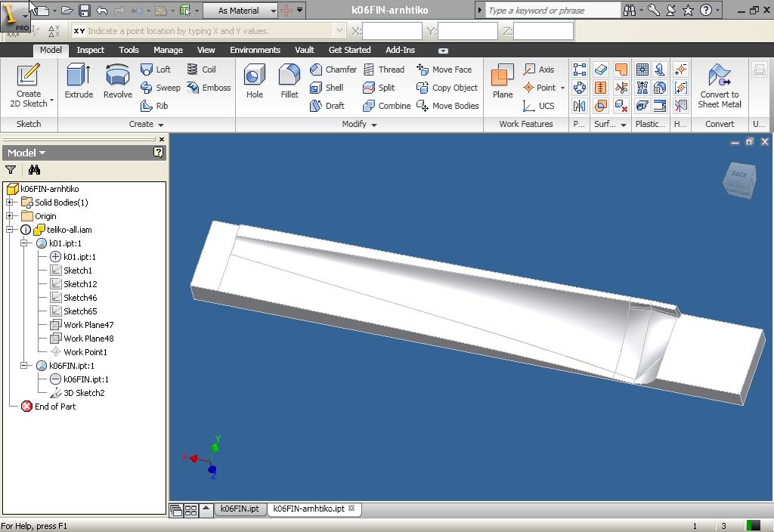774x532 pixels.
Task: Activate the Move Face tool
Action: [x=444, y=70]
